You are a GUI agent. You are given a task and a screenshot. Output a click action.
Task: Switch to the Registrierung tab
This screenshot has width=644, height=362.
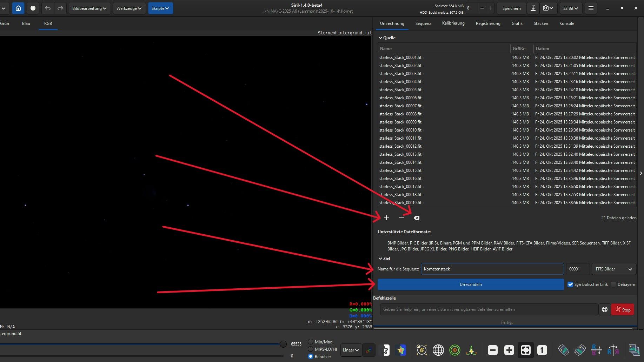click(x=488, y=24)
